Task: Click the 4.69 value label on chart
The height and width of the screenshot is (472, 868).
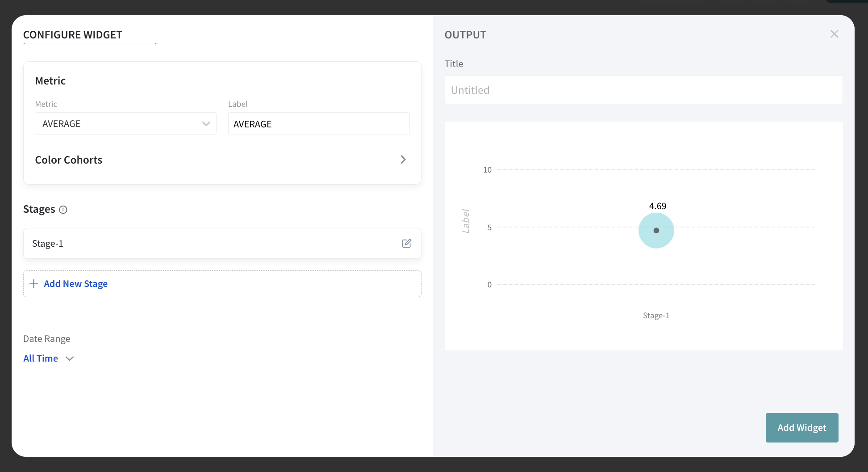Action: pyautogui.click(x=657, y=206)
